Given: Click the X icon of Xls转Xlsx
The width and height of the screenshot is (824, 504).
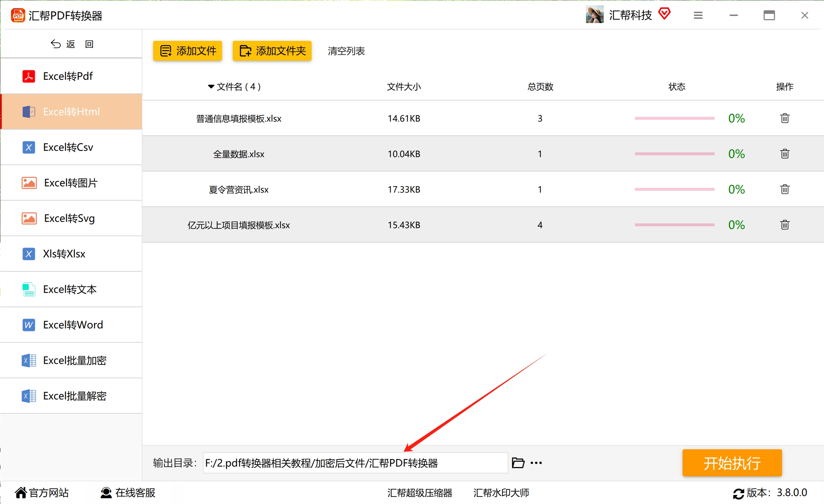Looking at the screenshot, I should pyautogui.click(x=29, y=254).
